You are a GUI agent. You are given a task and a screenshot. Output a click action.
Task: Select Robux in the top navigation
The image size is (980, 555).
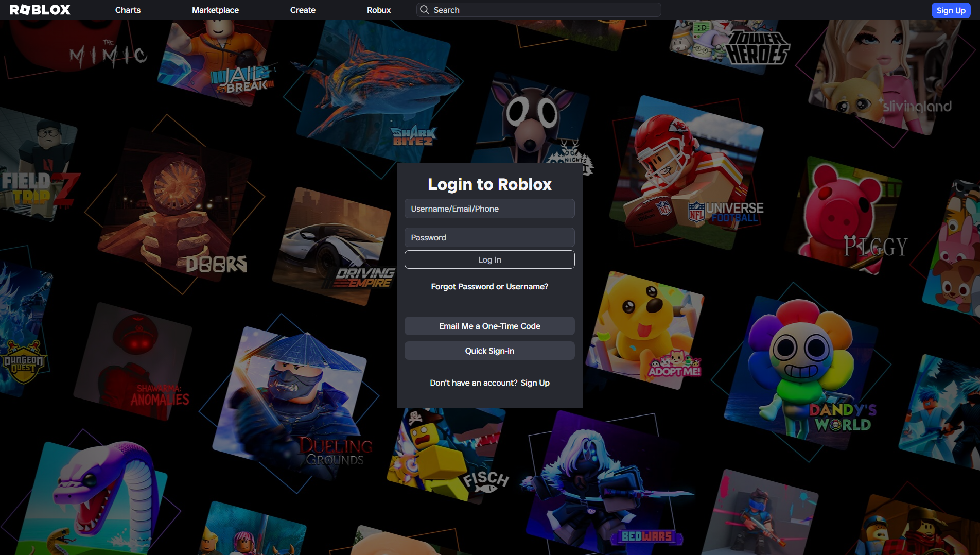(x=379, y=10)
